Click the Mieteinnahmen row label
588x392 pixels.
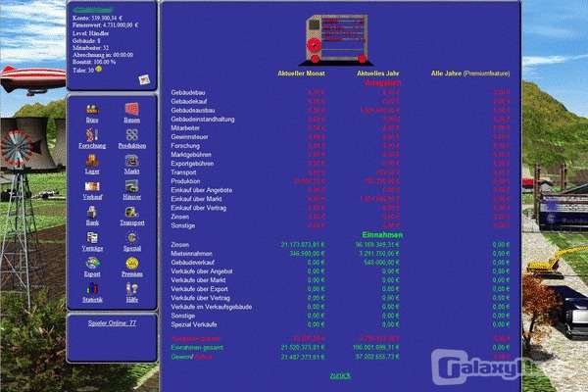(192, 254)
